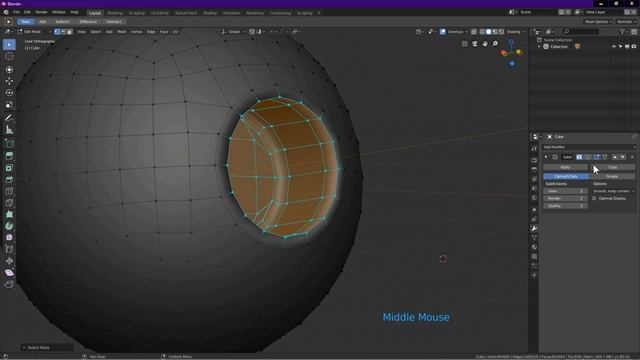Select the Measure ruler tool
This screenshot has width=640, height=360.
(x=9, y=130)
